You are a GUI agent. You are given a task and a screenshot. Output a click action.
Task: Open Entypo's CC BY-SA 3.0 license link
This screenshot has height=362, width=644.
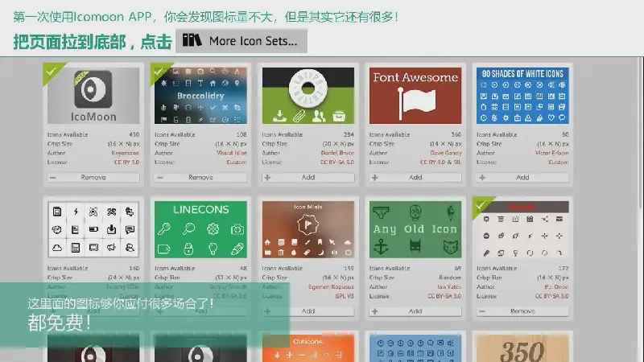[x=336, y=162]
